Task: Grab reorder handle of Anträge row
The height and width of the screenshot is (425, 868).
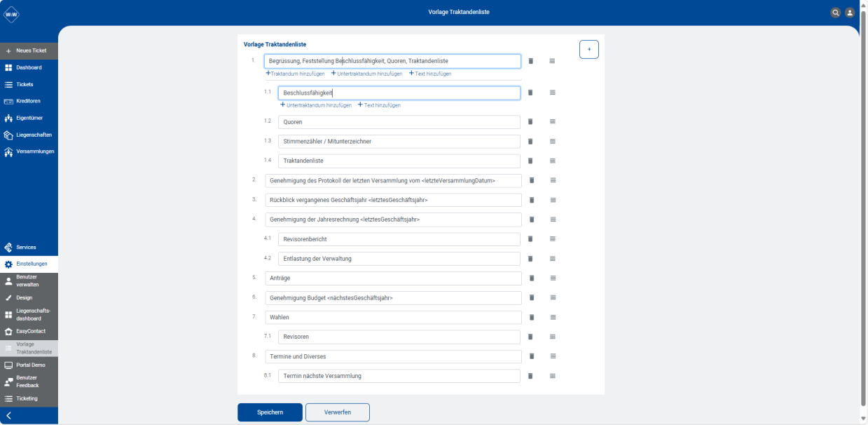Action: click(553, 278)
